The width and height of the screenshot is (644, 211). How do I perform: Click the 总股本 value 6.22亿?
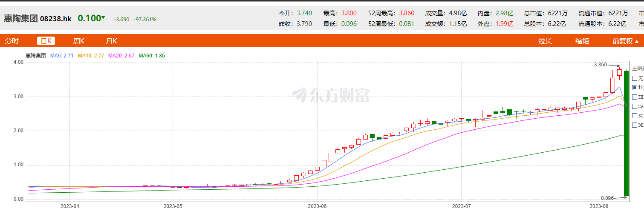coord(556,24)
